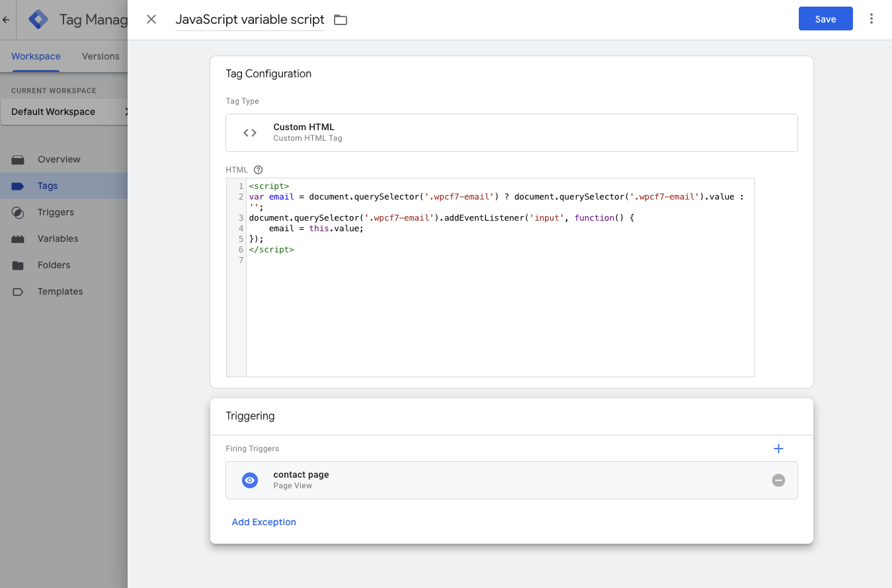
Task: Switch to the Versions tab
Action: coord(101,56)
